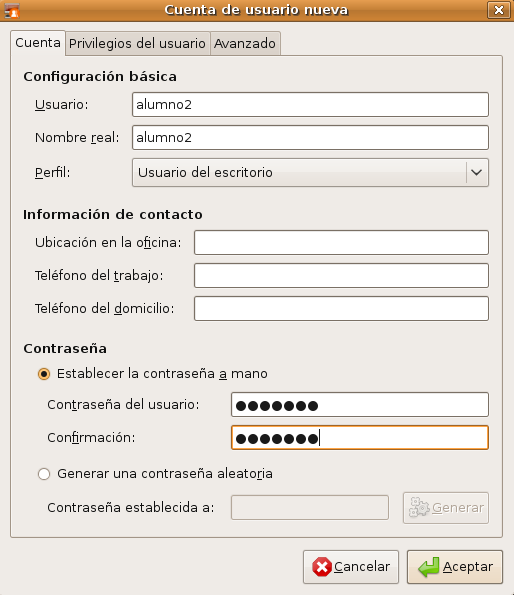Screen dimensions: 514x595
Task: Open the Avanzado tab
Action: (x=245, y=43)
